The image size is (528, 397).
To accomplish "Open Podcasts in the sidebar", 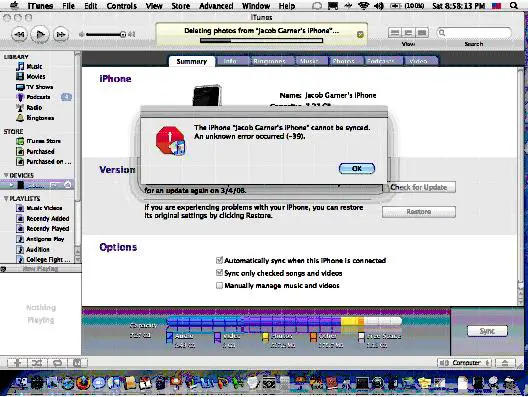I will tap(38, 97).
